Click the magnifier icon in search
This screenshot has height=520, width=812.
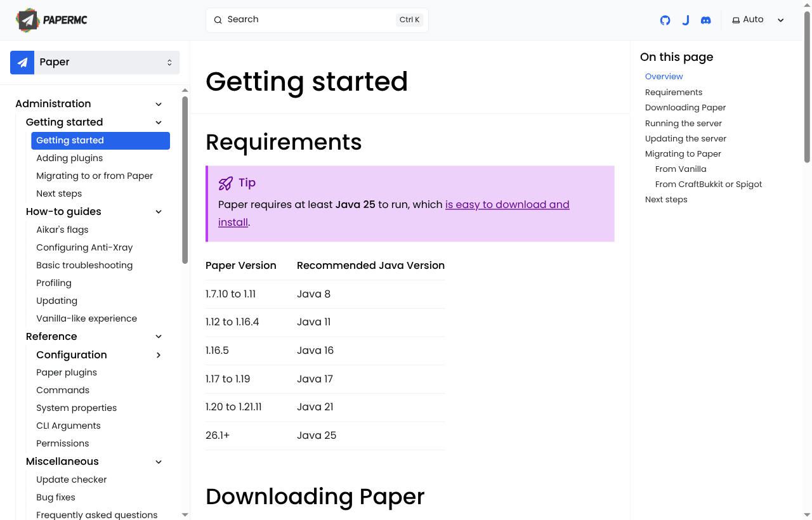click(218, 20)
